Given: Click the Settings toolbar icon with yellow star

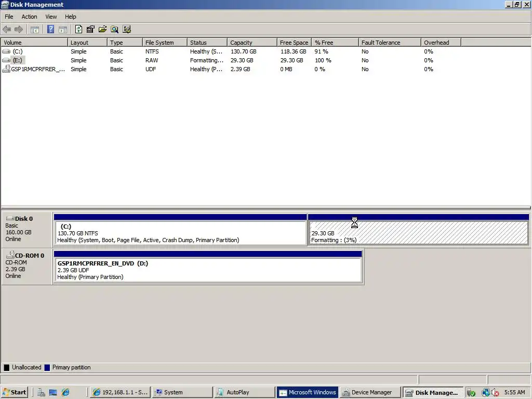Looking at the screenshot, I should [127, 30].
